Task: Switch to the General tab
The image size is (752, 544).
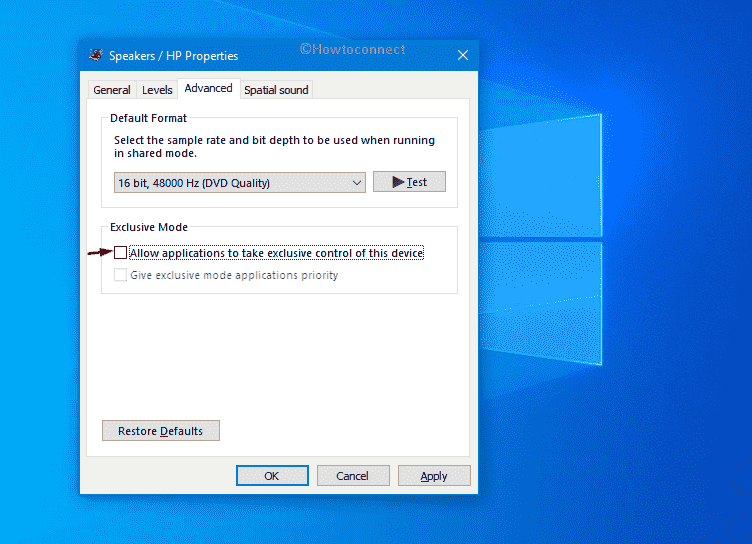Action: [x=112, y=90]
